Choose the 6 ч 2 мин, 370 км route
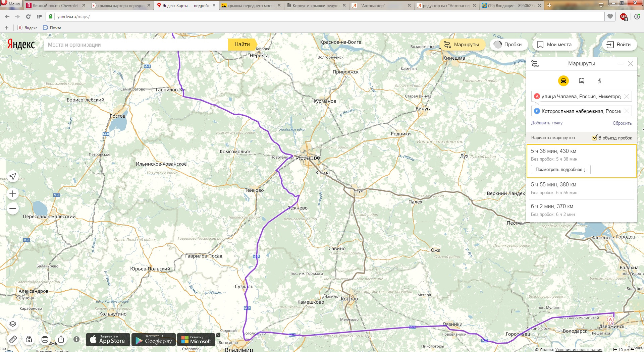 coord(582,210)
